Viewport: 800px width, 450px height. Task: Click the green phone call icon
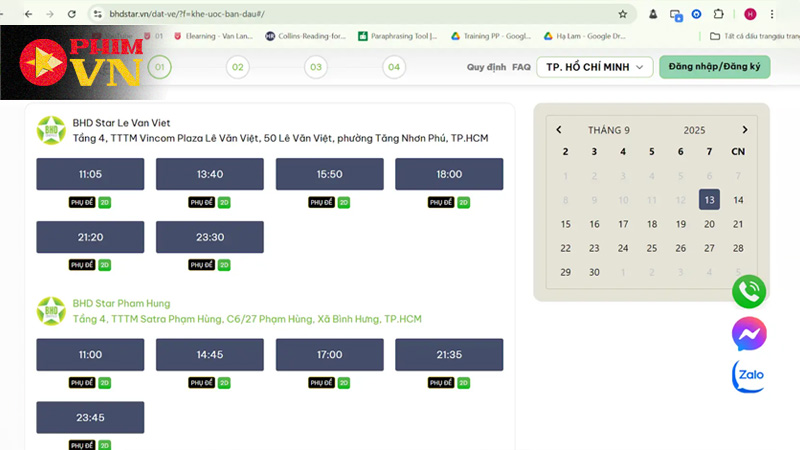click(749, 291)
